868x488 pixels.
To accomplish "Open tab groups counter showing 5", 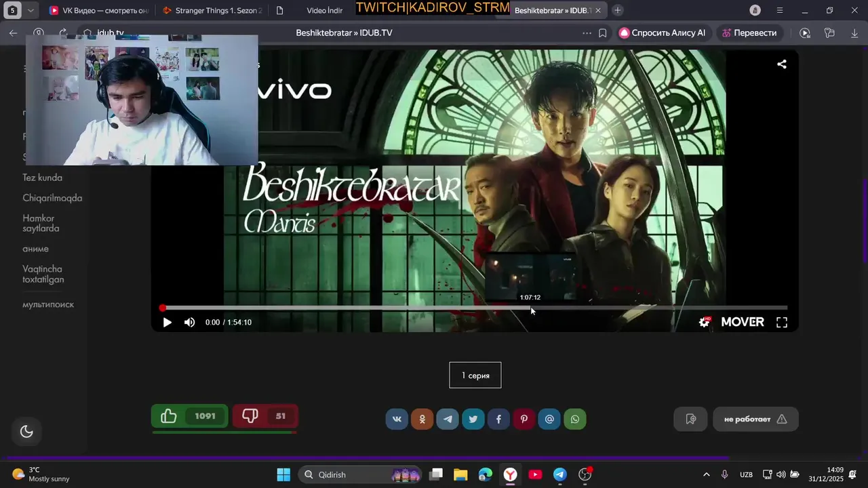I will coord(12,10).
